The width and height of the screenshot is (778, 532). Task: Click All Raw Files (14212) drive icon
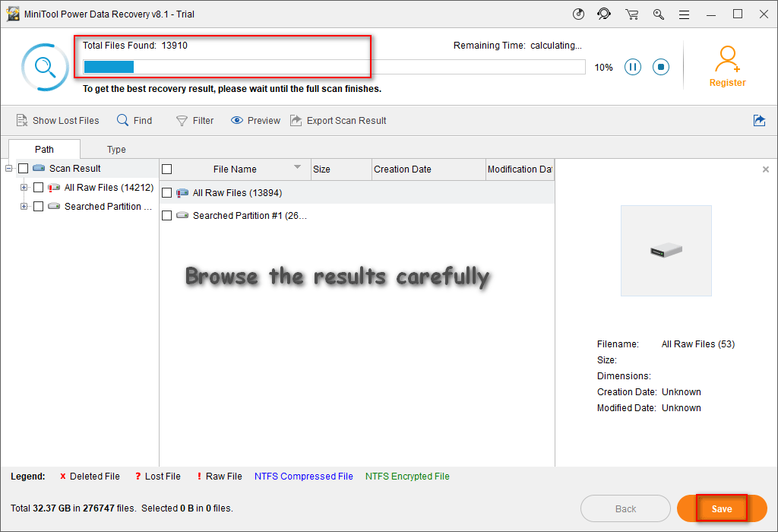pos(54,188)
